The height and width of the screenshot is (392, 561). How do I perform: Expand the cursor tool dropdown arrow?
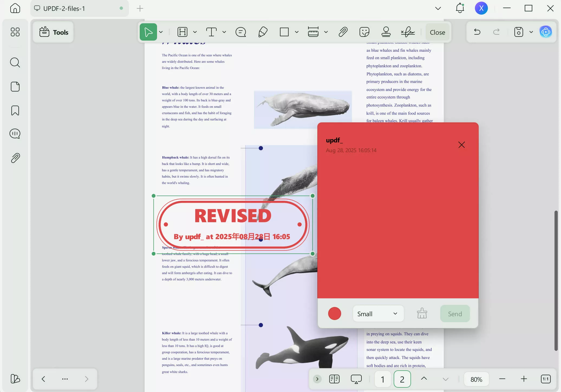point(161,32)
